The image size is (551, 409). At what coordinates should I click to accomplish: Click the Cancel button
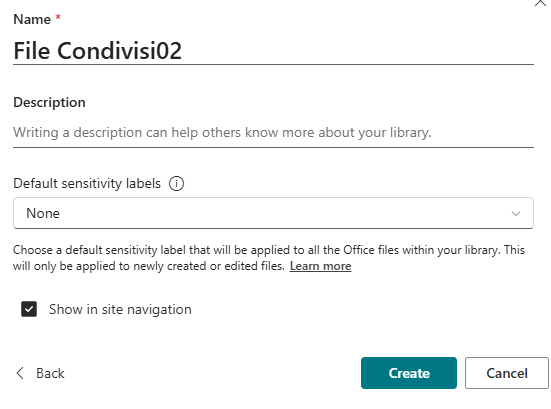[x=507, y=373]
